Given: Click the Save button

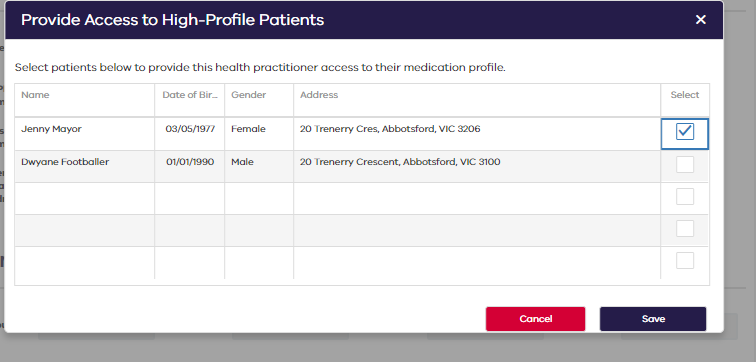Looking at the screenshot, I should 653,319.
